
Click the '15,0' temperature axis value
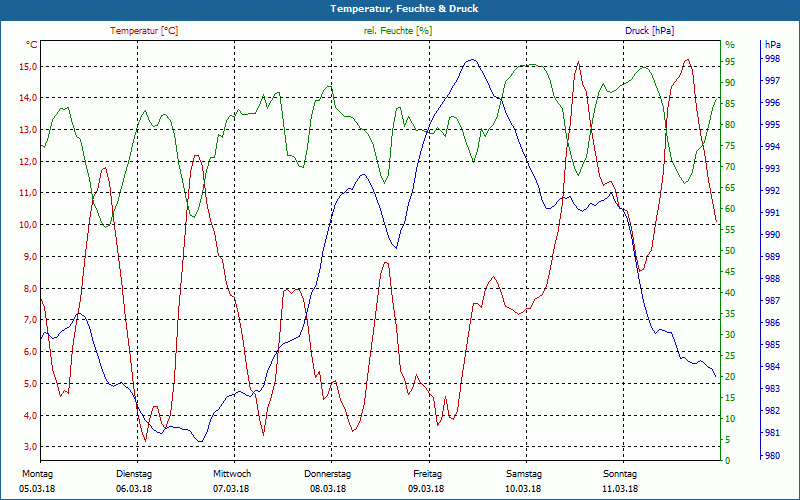[28, 67]
